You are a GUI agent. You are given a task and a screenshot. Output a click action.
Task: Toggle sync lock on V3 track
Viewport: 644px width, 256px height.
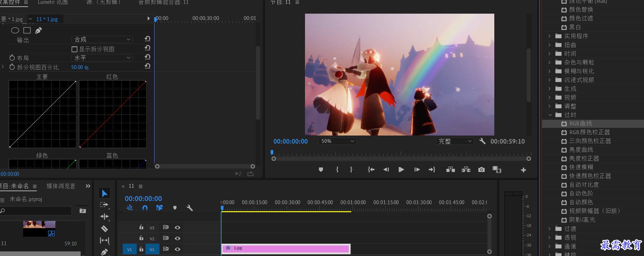166,227
